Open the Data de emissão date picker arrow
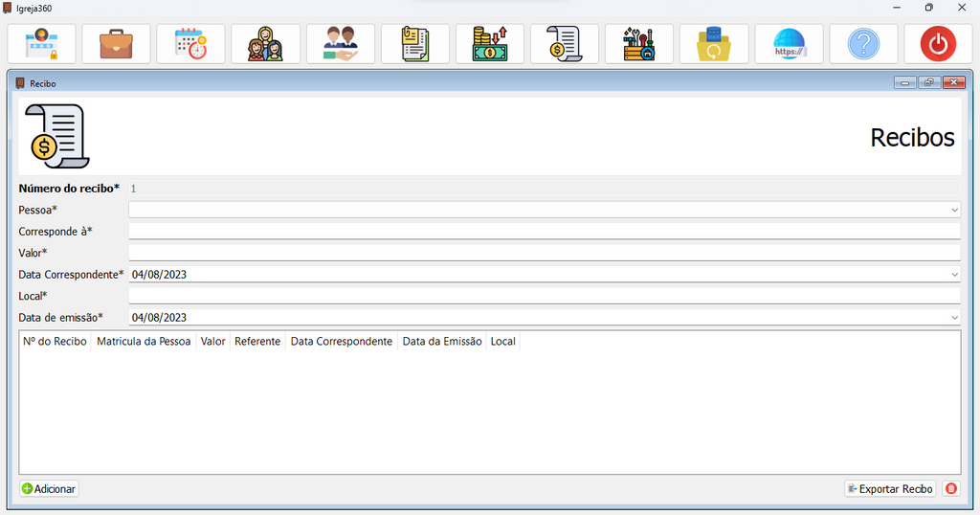This screenshot has height=515, width=980. click(954, 318)
